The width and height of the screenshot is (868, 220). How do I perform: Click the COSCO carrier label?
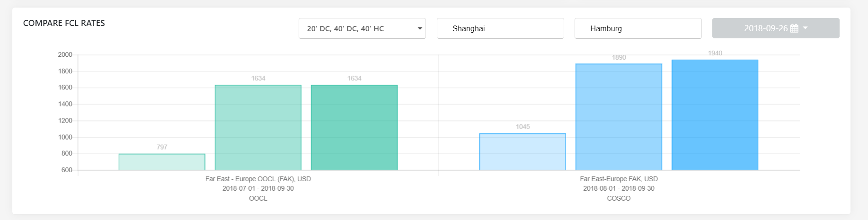[619, 198]
